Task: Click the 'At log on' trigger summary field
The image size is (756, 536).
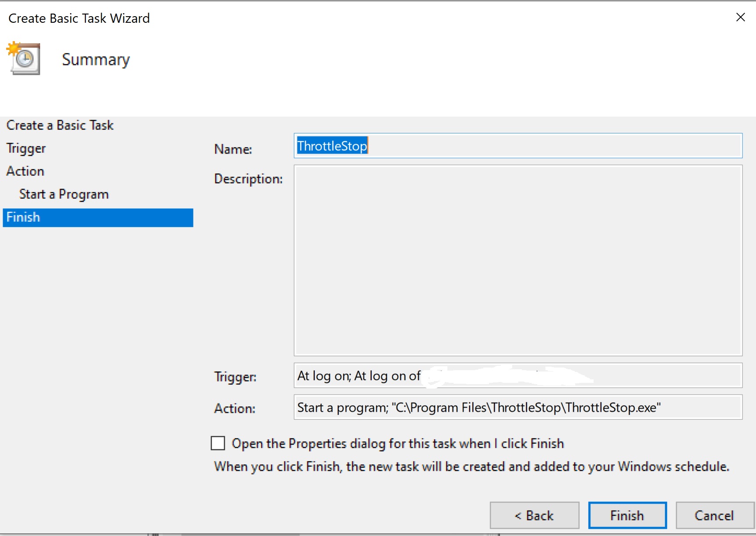Action: pos(517,376)
